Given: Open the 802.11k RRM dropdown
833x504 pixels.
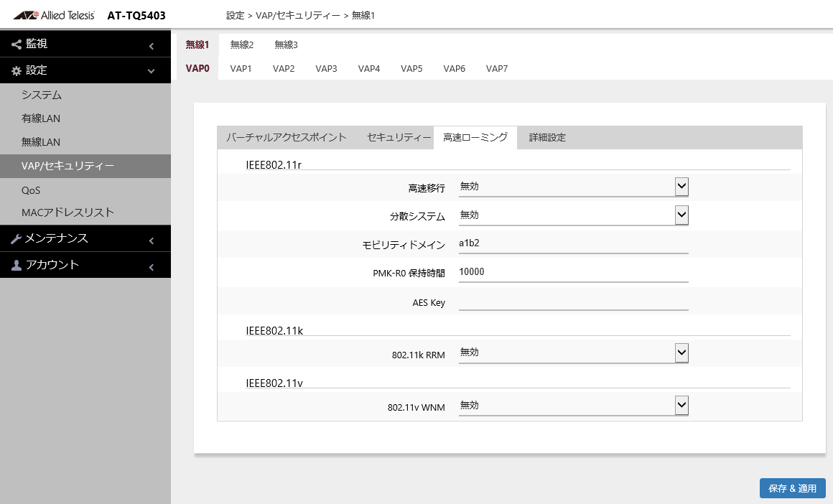Looking at the screenshot, I should (573, 353).
